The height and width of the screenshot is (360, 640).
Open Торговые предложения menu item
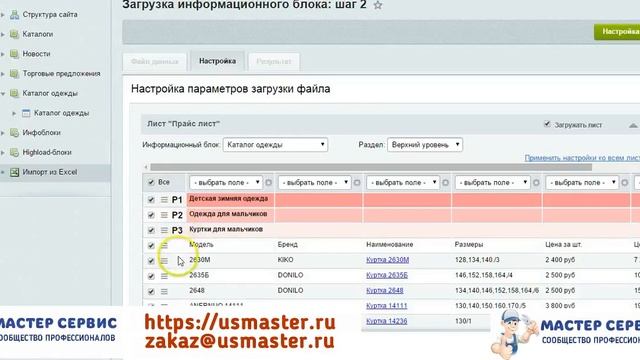tap(61, 73)
